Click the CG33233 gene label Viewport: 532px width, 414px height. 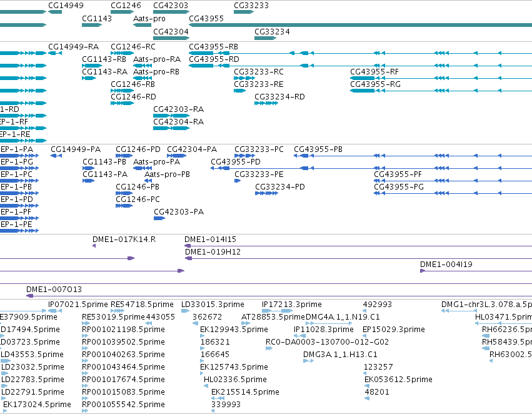pyautogui.click(x=251, y=6)
